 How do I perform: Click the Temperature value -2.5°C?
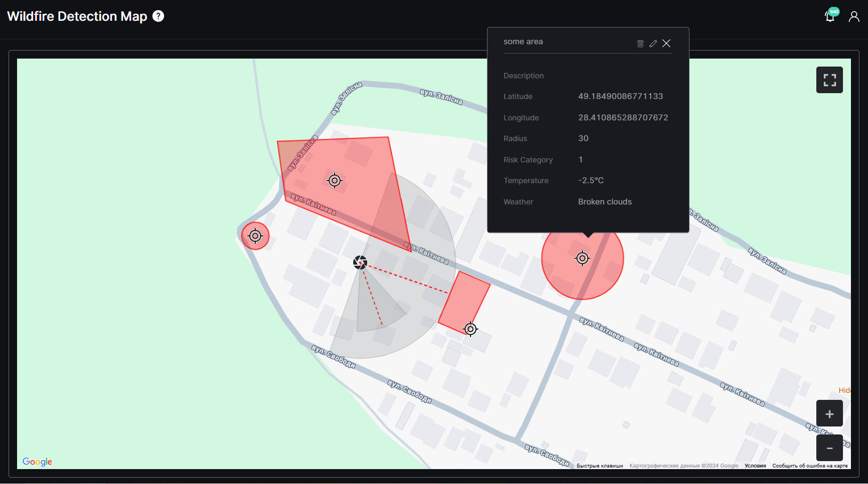point(591,181)
